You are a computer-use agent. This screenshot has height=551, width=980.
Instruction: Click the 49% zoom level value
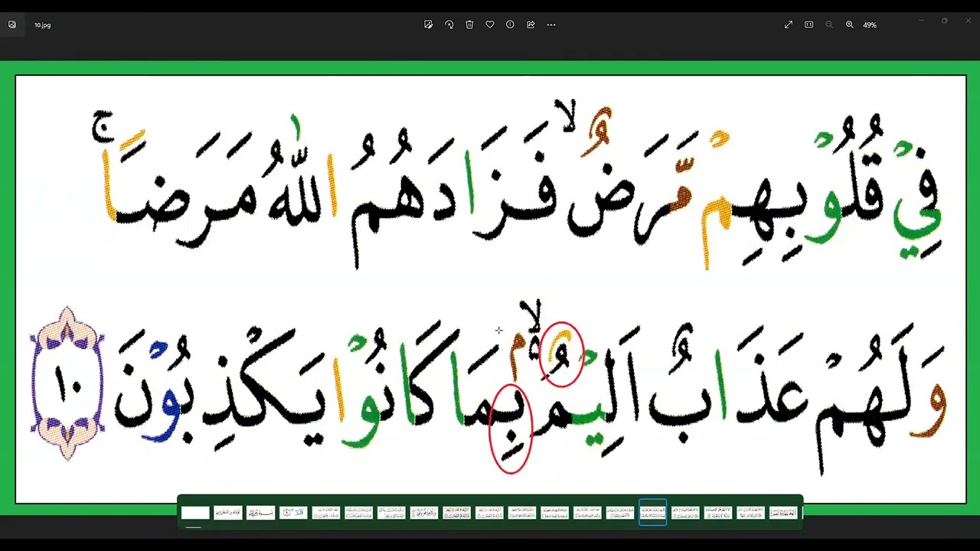(870, 24)
